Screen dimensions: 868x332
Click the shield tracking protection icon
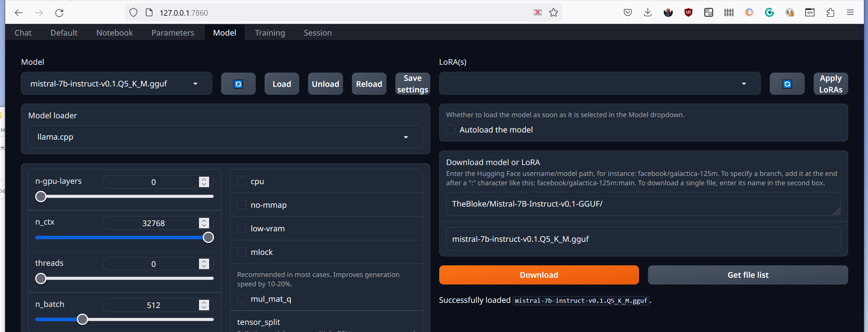133,13
